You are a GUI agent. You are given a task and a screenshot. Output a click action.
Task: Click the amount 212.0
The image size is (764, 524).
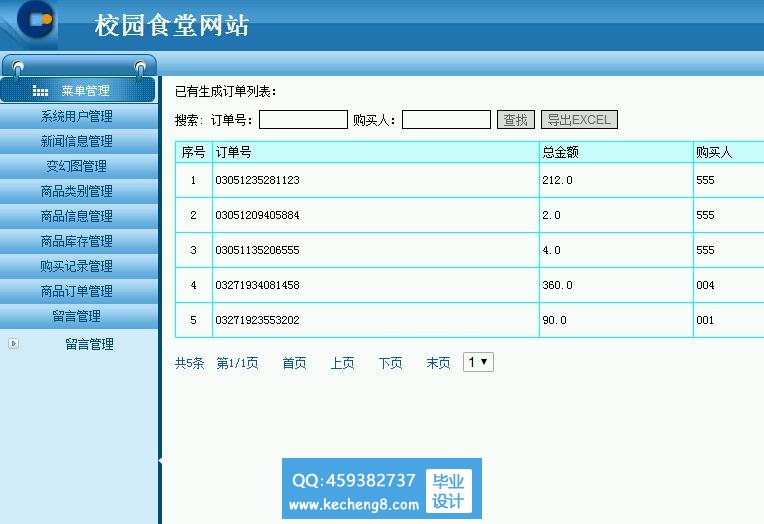click(557, 180)
